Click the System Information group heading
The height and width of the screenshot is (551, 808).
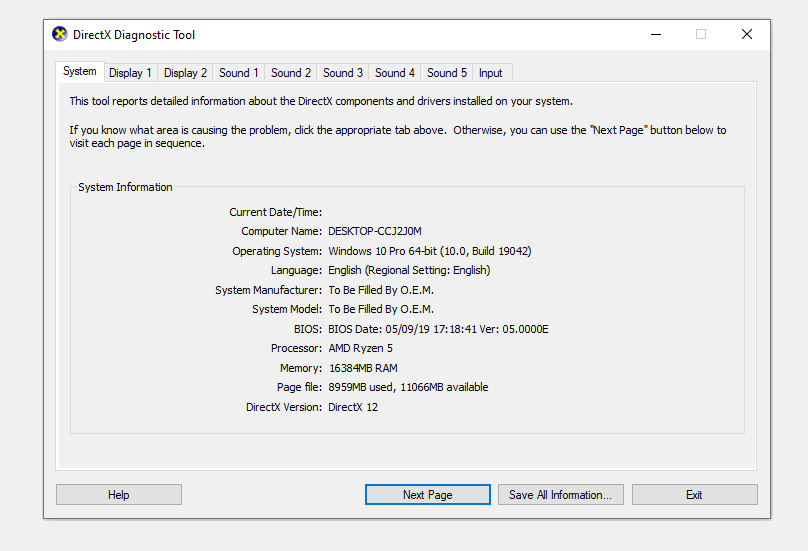pyautogui.click(x=125, y=187)
